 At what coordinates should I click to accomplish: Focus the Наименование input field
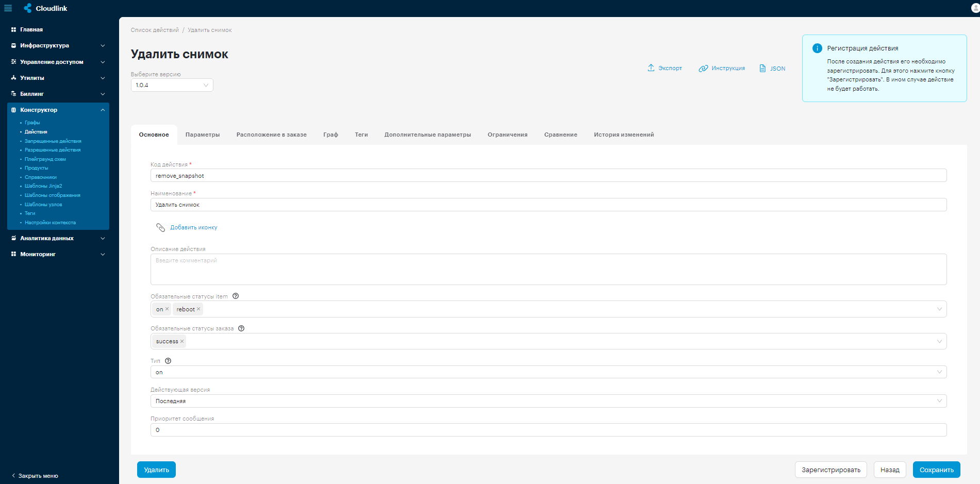[549, 205]
